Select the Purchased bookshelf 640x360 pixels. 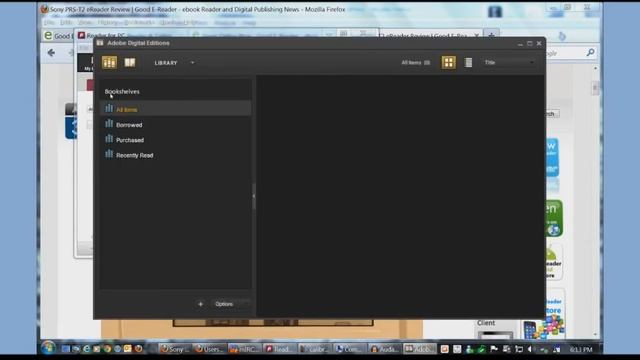tap(176, 140)
